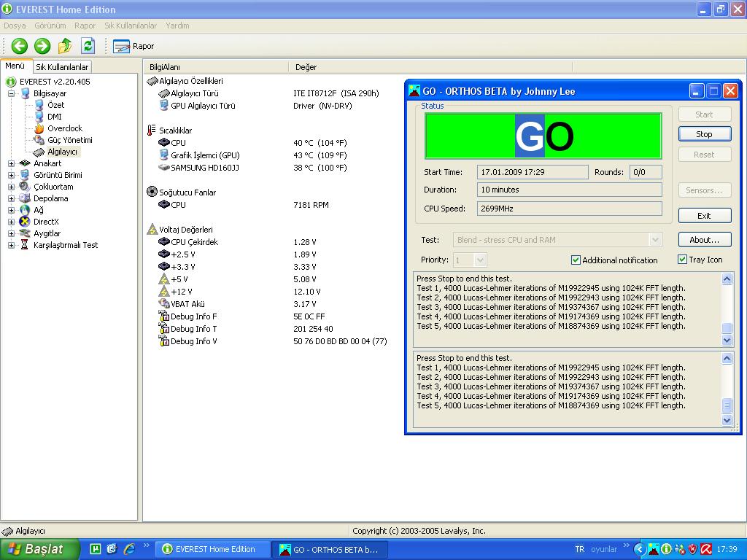Expand the Görüntü Birimi tree node

11,175
